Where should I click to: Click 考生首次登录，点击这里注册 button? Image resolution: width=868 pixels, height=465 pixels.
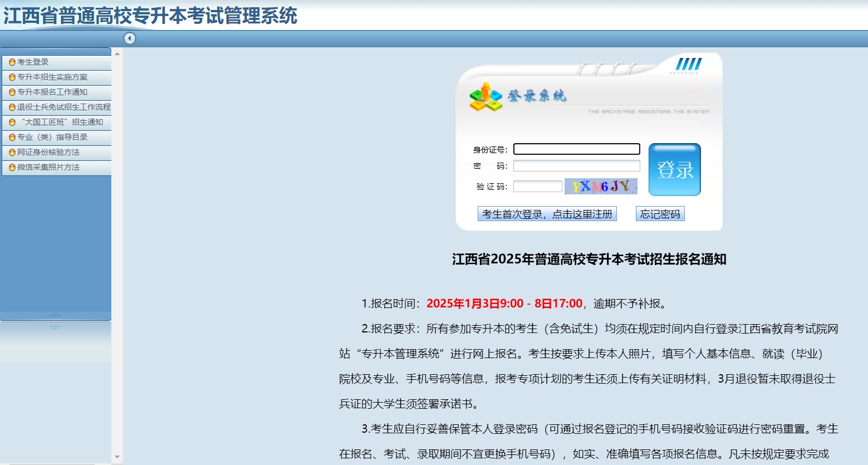[x=547, y=214]
